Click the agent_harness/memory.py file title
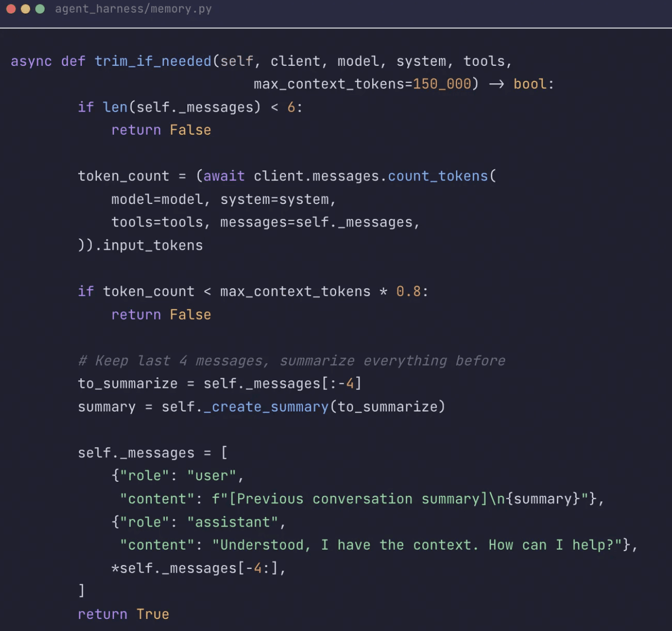672x631 pixels. click(133, 9)
